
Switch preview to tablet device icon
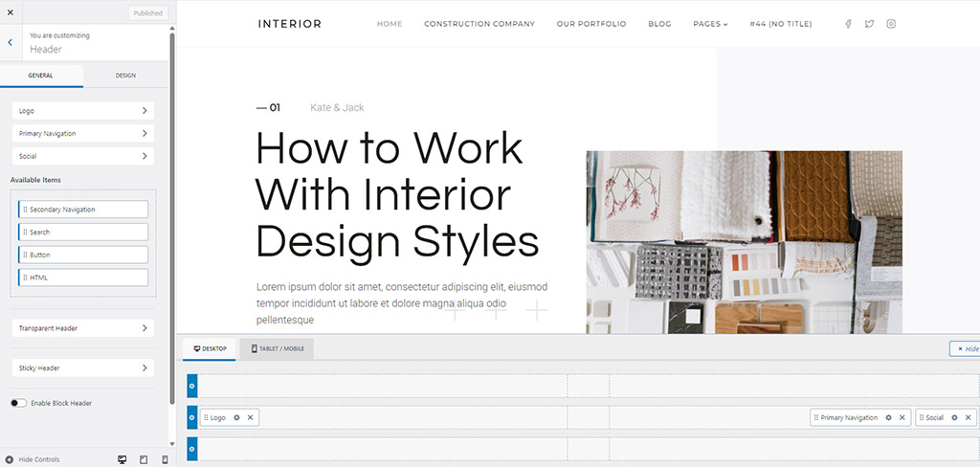coord(144,460)
